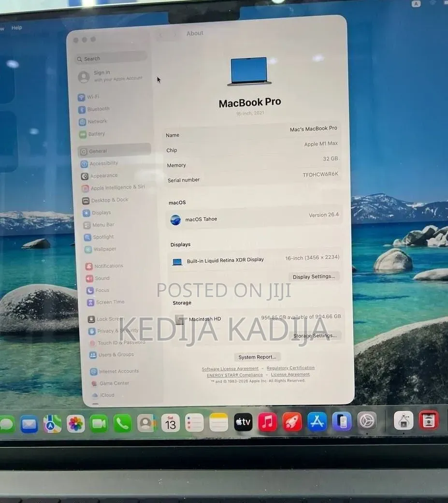Open the System Report
The height and width of the screenshot is (503, 448).
point(258,357)
